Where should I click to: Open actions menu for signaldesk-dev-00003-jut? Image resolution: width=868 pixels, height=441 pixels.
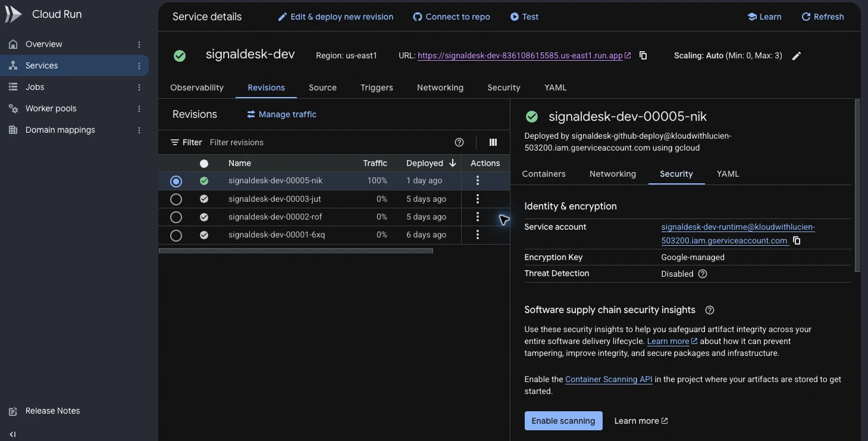(478, 199)
